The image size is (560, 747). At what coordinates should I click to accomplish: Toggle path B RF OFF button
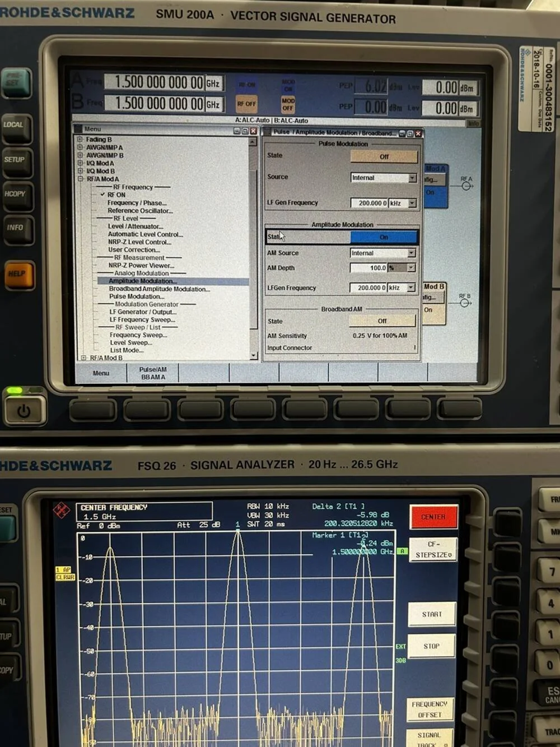click(x=246, y=104)
